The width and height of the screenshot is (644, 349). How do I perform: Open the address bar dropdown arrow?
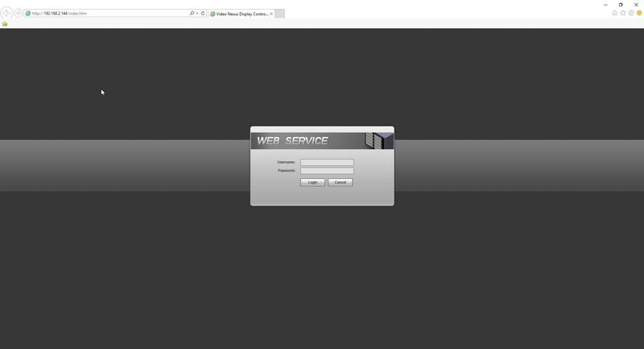(x=197, y=13)
